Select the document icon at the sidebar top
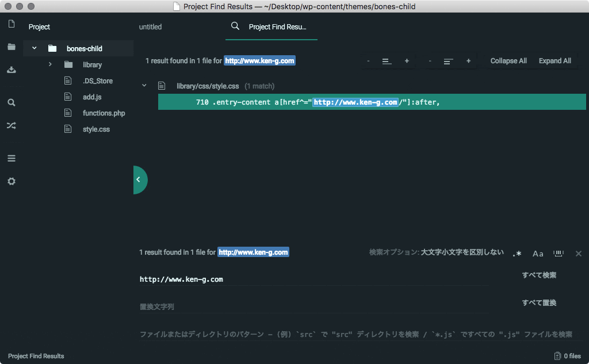This screenshot has width=589, height=364. point(11,24)
